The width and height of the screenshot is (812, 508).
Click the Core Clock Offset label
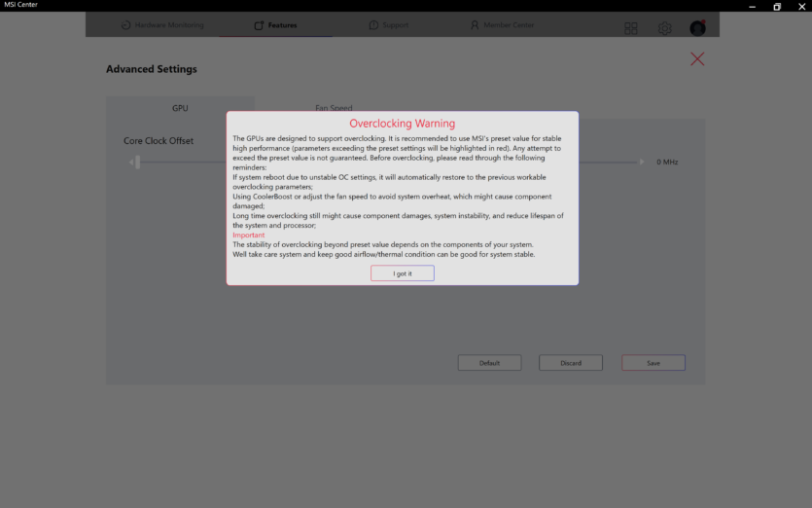(159, 140)
